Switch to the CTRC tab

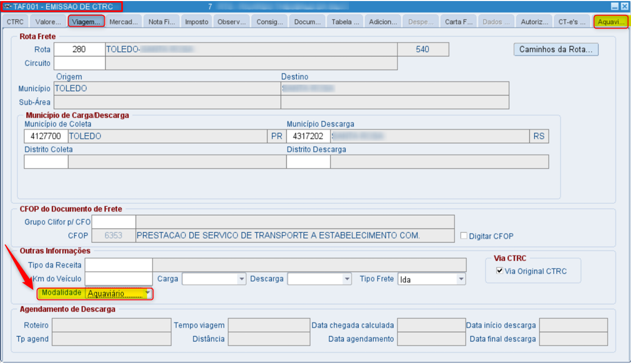coord(15,22)
